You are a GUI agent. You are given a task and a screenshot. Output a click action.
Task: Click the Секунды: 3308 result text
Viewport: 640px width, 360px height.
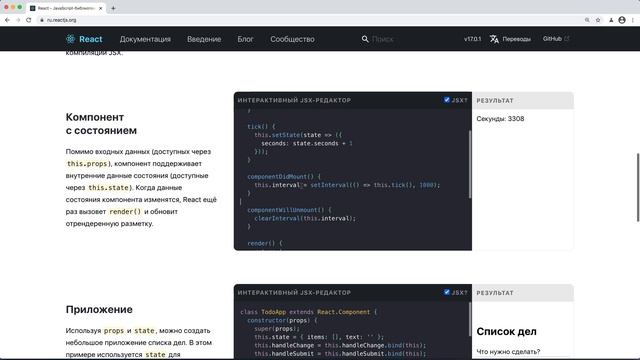click(x=500, y=119)
